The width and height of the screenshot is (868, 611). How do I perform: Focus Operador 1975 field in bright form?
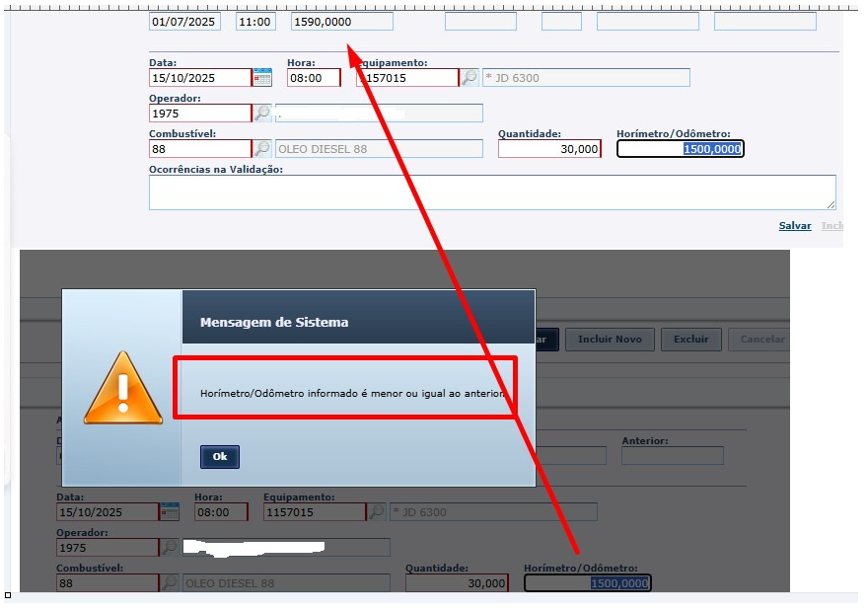pos(200,113)
